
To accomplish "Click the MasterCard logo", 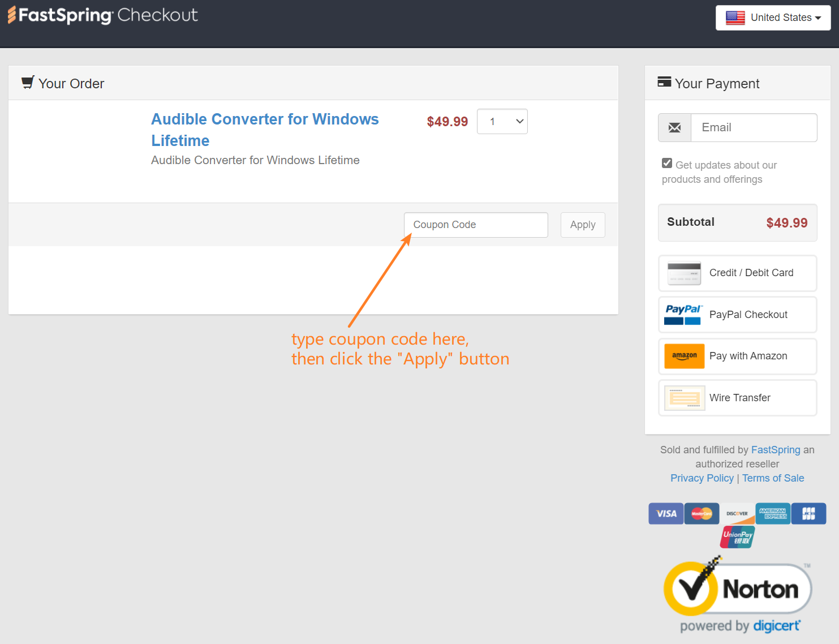I will tap(702, 514).
